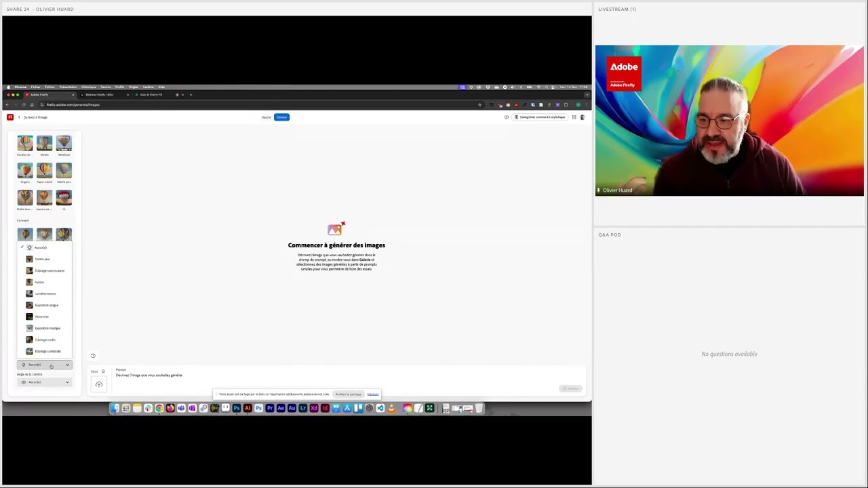Open Lightroom from the Dock
Viewport: 868px width, 488px height.
tap(303, 408)
